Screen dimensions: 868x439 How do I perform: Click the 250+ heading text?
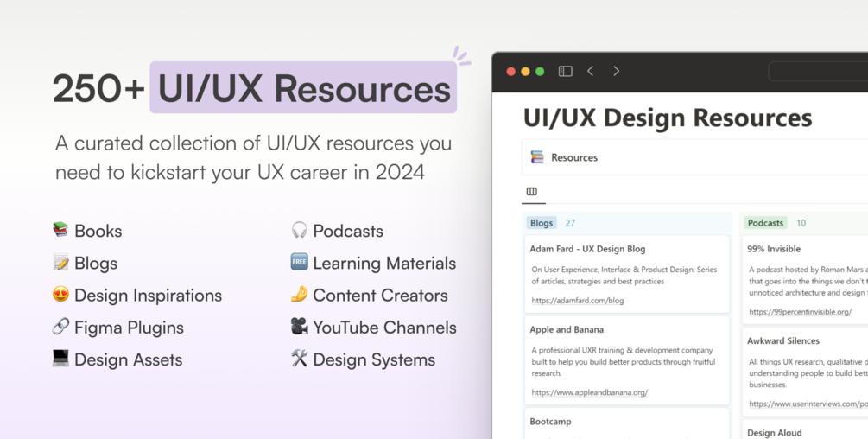(x=98, y=88)
